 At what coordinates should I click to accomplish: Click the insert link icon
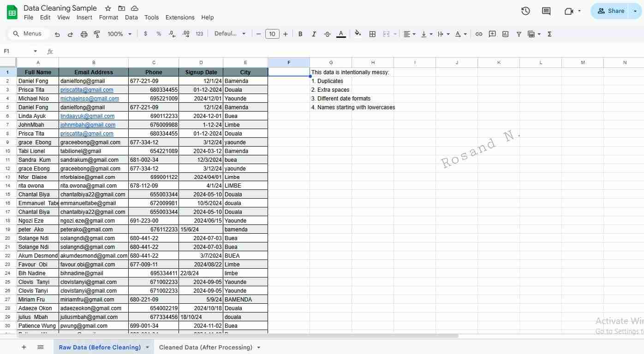click(x=479, y=34)
